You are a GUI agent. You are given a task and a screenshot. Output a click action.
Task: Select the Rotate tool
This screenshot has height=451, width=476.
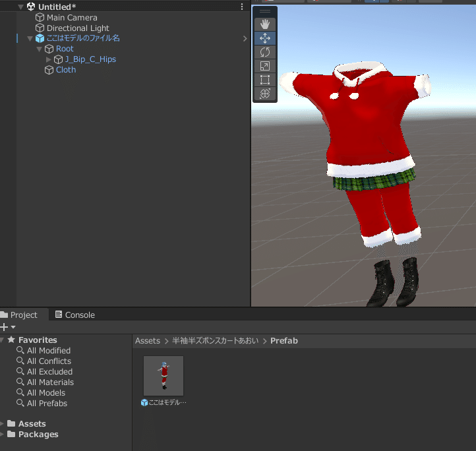pyautogui.click(x=265, y=52)
